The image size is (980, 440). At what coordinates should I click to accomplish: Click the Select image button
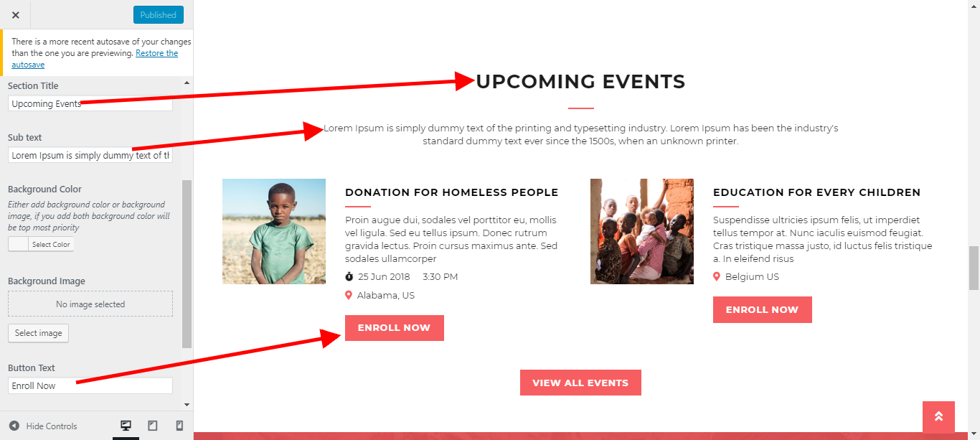(x=39, y=333)
